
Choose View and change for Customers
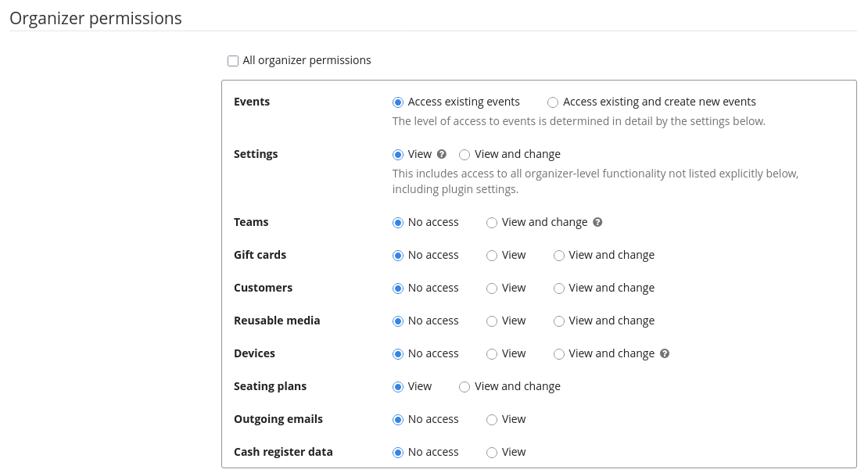pyautogui.click(x=559, y=288)
